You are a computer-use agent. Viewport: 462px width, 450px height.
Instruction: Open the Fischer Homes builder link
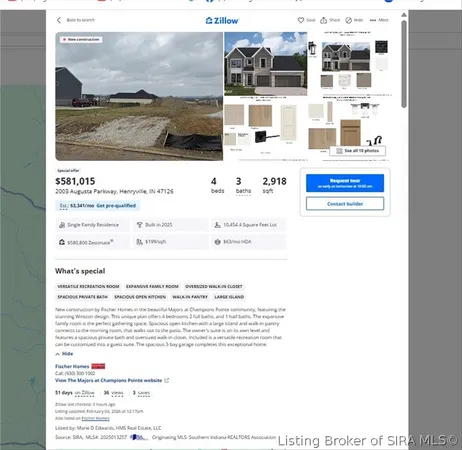click(72, 366)
